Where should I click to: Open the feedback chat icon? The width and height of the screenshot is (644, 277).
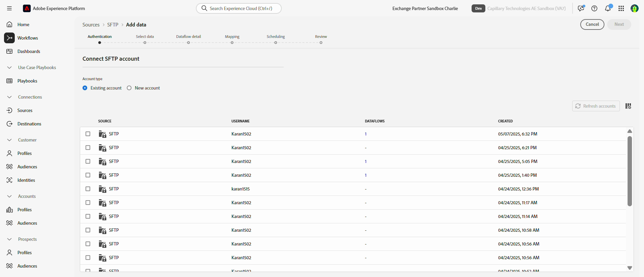[x=581, y=8]
